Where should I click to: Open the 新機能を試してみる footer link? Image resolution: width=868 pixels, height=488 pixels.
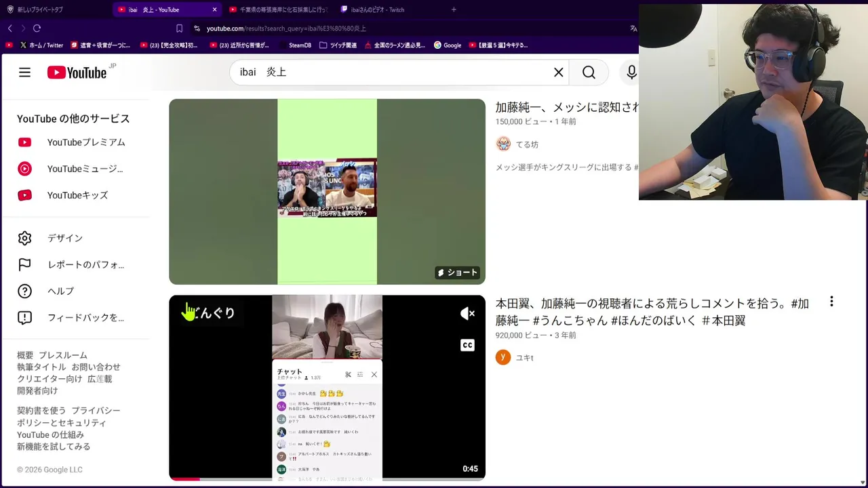[x=54, y=447]
